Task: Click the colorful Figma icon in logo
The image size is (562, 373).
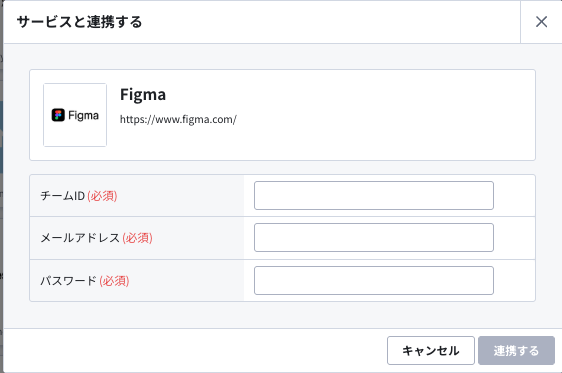Action: pyautogui.click(x=58, y=115)
